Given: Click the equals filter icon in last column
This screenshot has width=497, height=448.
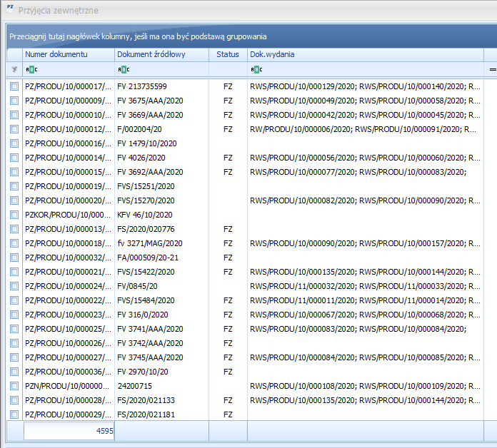Looking at the screenshot, I should (493, 69).
